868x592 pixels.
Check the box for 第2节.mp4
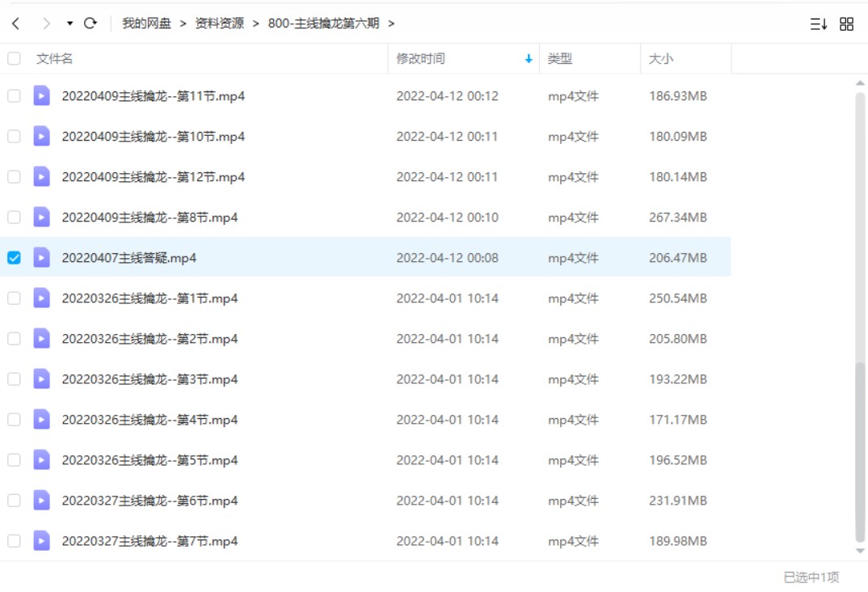pos(14,338)
